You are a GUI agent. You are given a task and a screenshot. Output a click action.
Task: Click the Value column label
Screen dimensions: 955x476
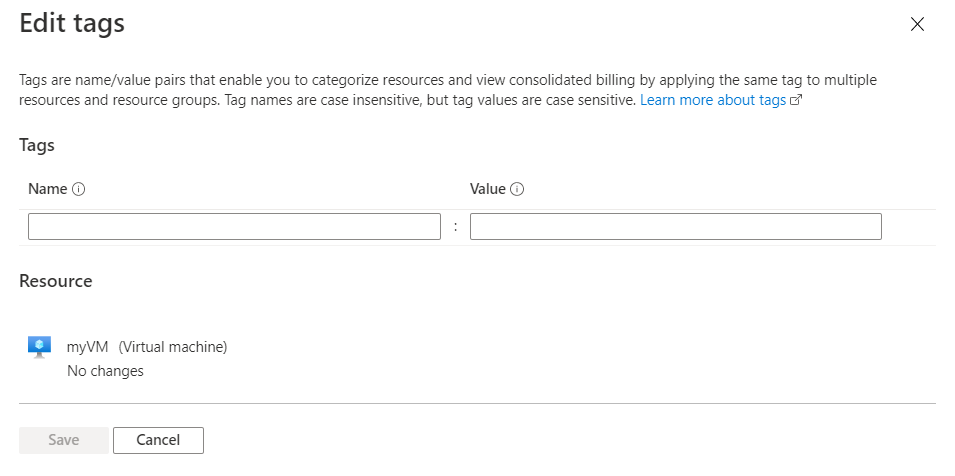pos(488,188)
